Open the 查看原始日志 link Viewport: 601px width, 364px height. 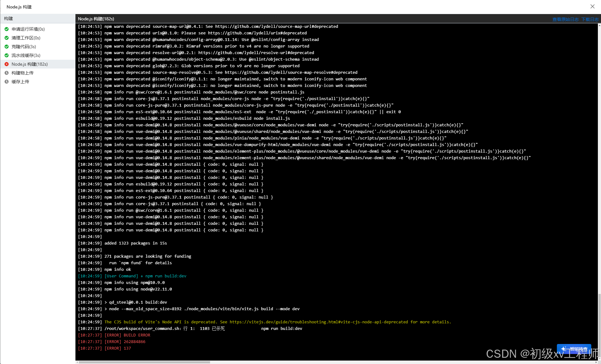coord(565,19)
